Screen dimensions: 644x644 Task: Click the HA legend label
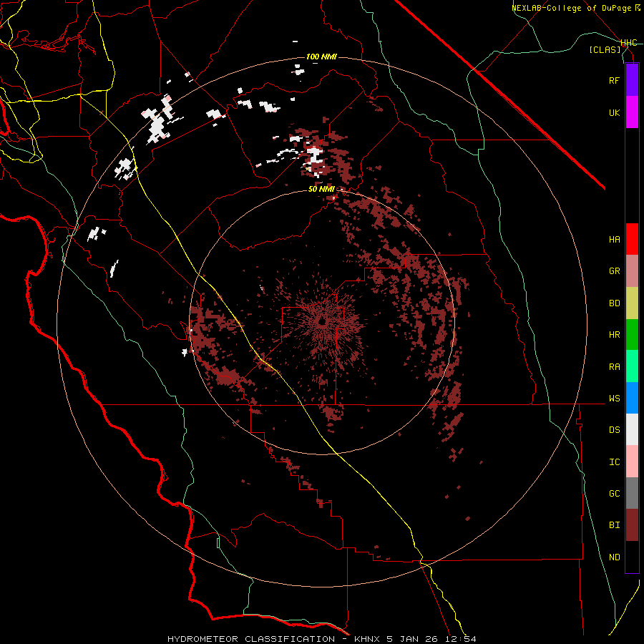pos(614,239)
